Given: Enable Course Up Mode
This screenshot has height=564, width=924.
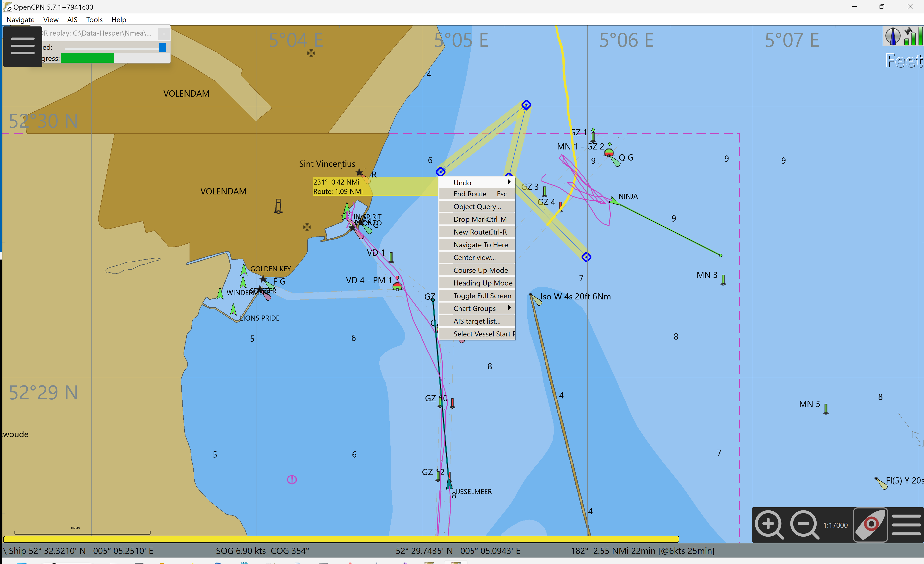Looking at the screenshot, I should (x=477, y=270).
